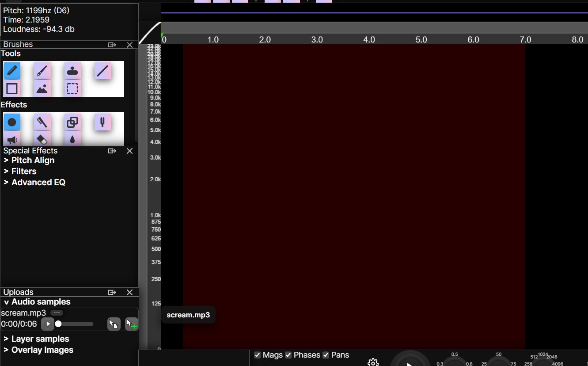Choose the tuning fork effect
Viewport: 588px width, 366px height.
tap(102, 122)
